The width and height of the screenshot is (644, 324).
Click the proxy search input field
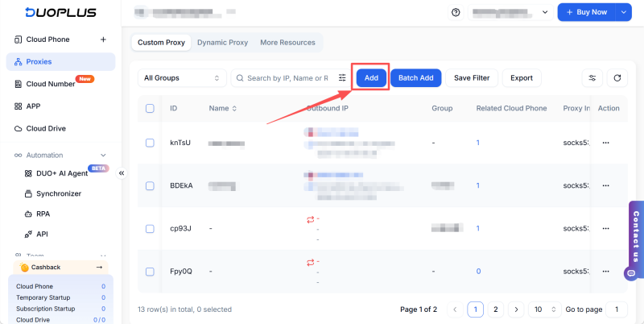pos(287,78)
